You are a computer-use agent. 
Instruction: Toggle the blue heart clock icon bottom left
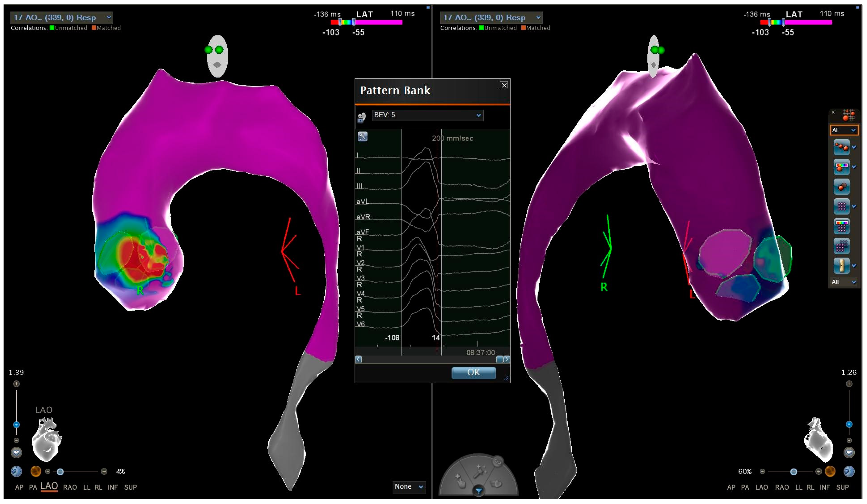click(16, 471)
